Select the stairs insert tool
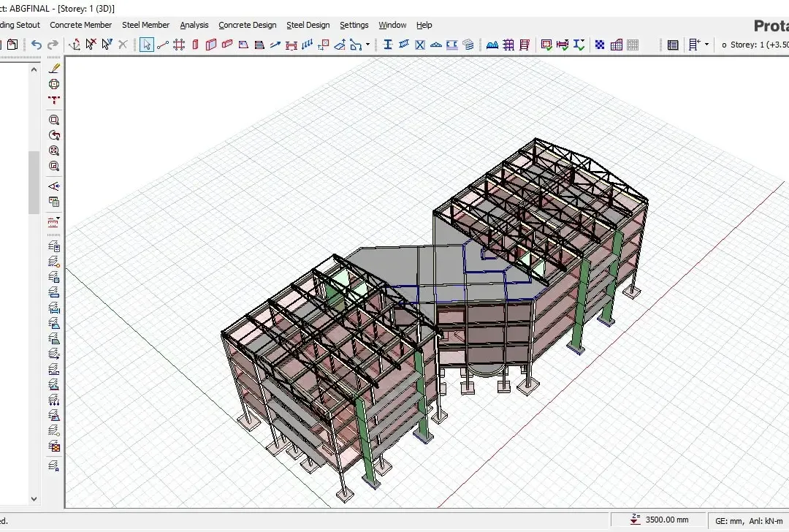789x532 pixels. pos(259,45)
